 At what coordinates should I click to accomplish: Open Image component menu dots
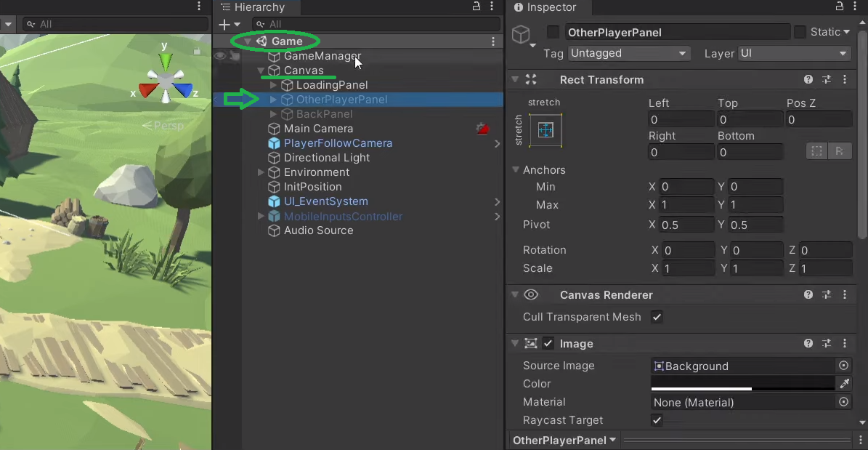click(845, 344)
